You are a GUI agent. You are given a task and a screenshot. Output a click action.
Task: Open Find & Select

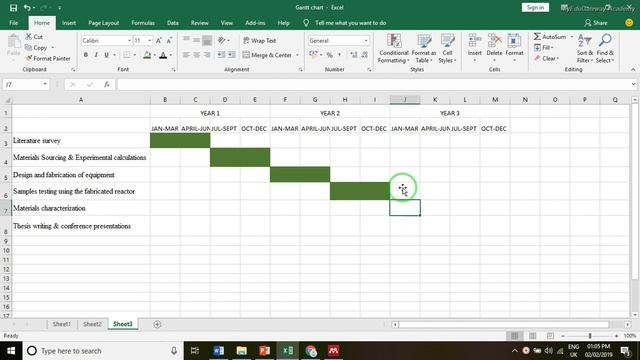pyautogui.click(x=605, y=49)
